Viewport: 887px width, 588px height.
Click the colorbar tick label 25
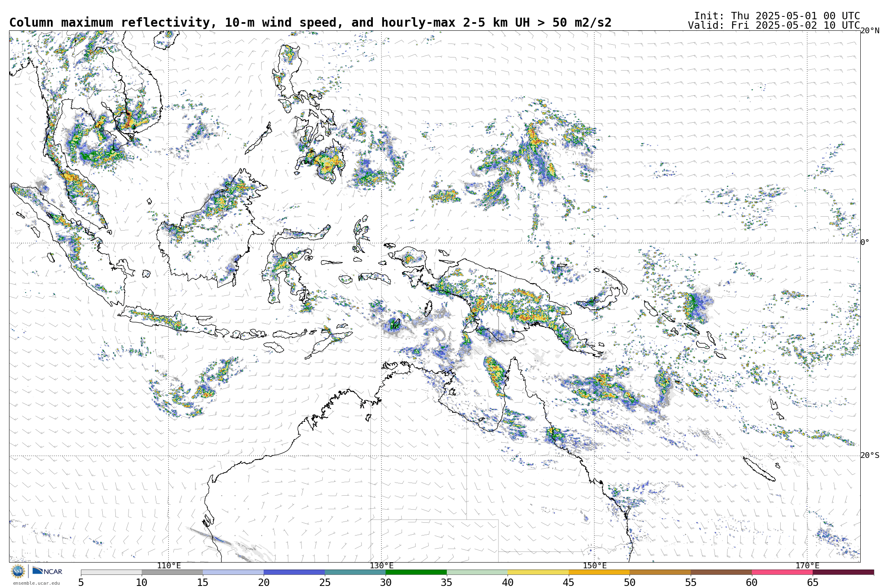pyautogui.click(x=325, y=583)
